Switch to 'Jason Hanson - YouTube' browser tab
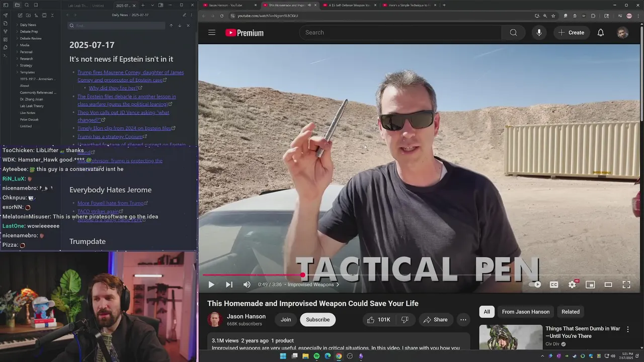Image resolution: width=644 pixels, height=362 pixels. pyautogui.click(x=230, y=5)
